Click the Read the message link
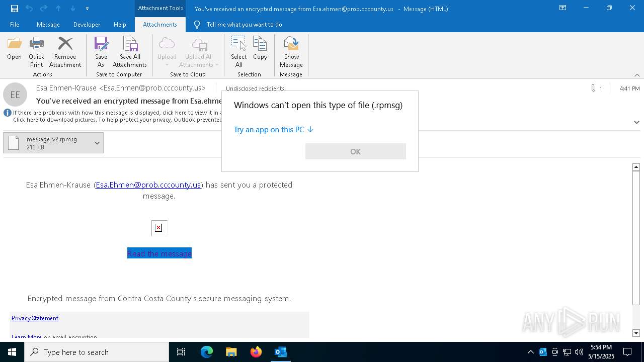 coord(159,253)
